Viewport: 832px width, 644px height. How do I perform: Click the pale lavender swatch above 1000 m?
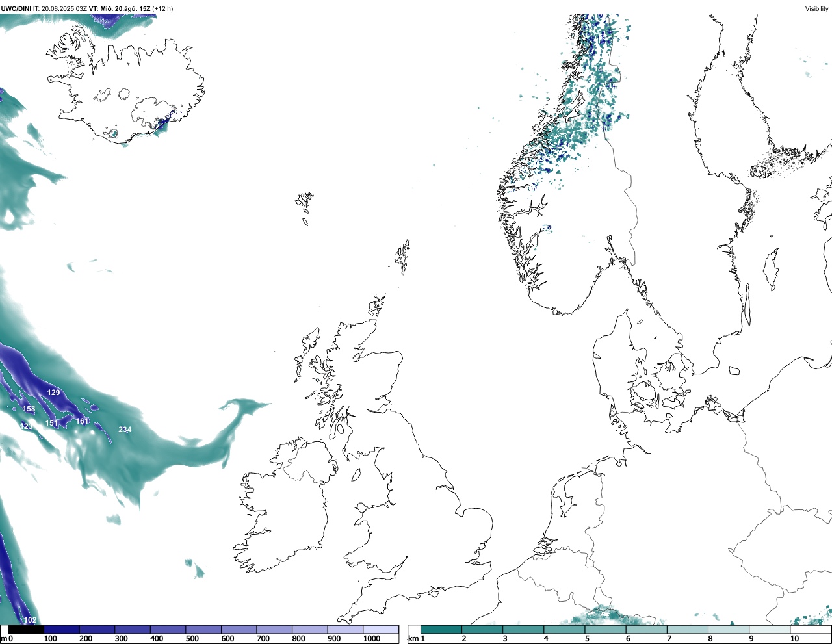[380, 629]
